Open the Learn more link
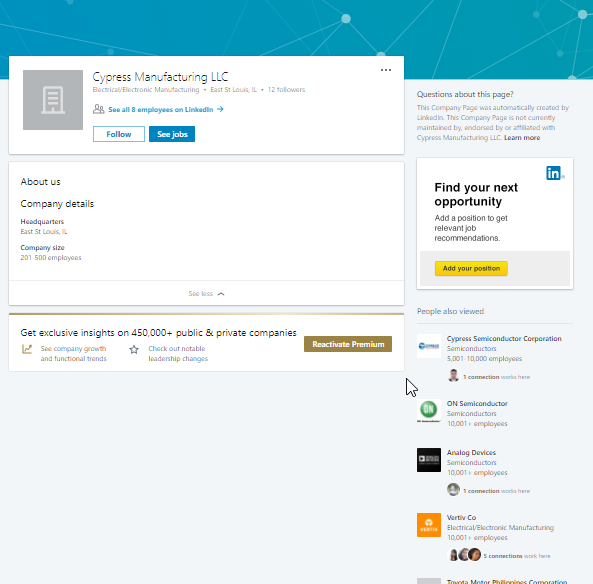Viewport: 593px width, 584px height. tap(522, 138)
